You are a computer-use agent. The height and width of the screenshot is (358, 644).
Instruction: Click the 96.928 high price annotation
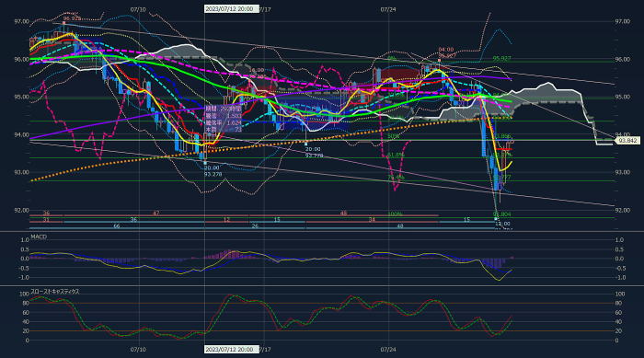72,18
